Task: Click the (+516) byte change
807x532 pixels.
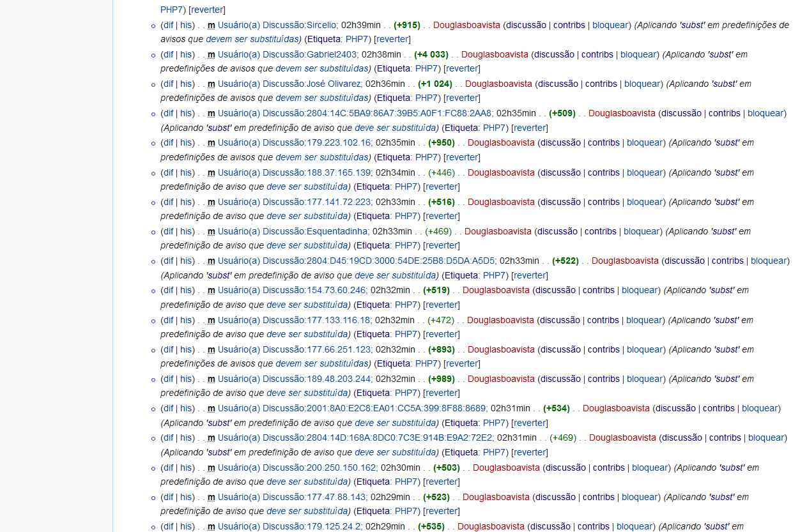Action: pyautogui.click(x=442, y=202)
